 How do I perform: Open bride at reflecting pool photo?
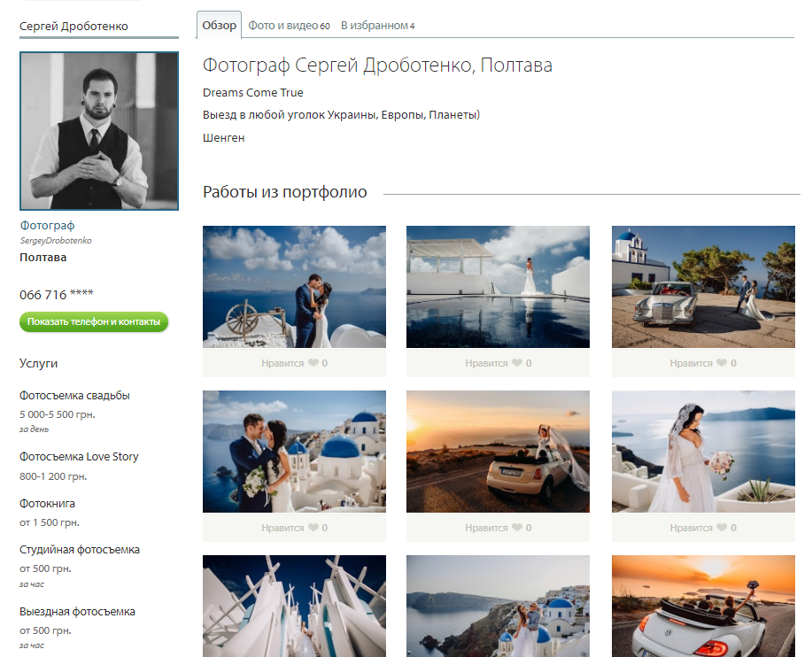click(x=498, y=287)
